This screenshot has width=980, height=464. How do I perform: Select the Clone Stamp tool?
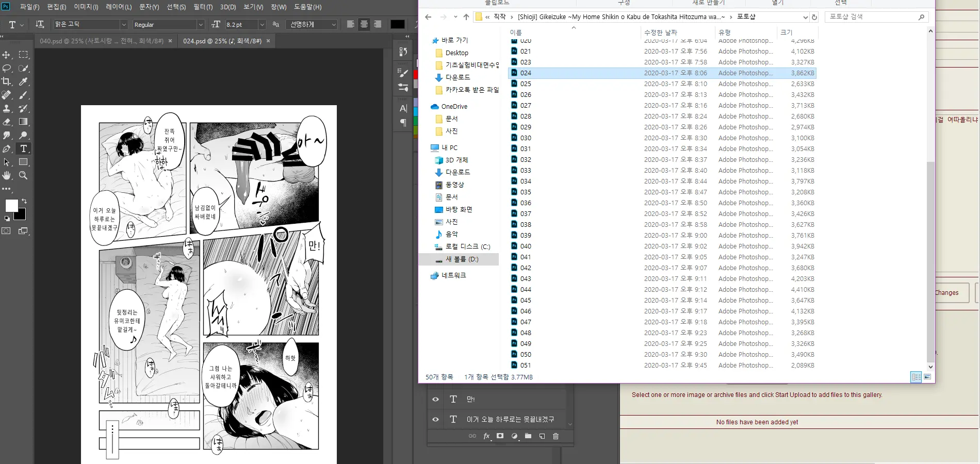(x=7, y=108)
